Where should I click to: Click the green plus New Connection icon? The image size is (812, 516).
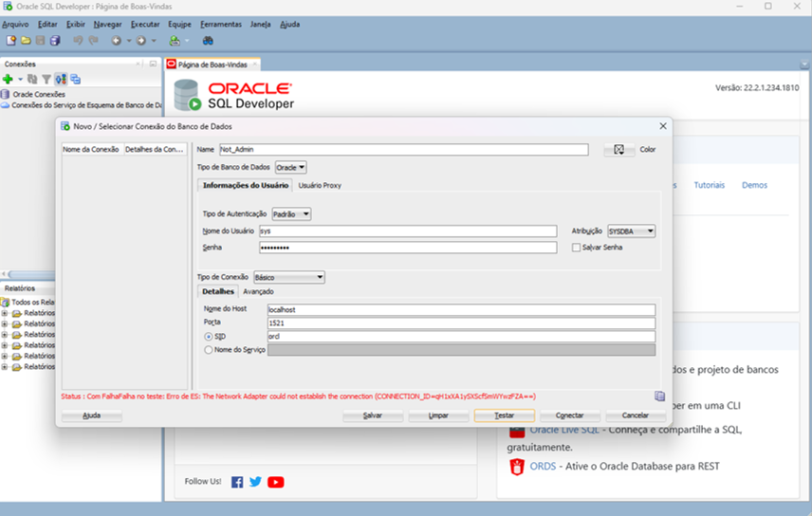(8, 80)
